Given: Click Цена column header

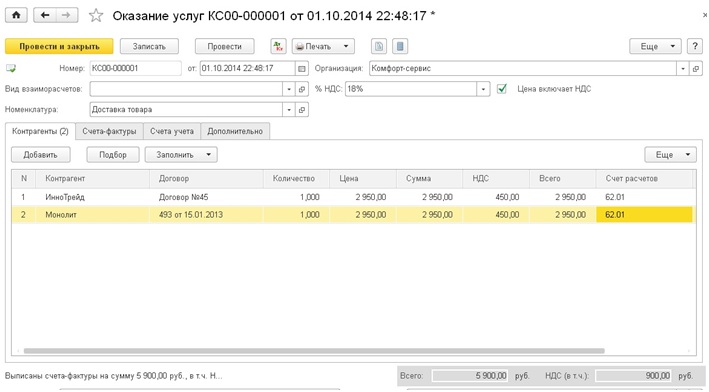Looking at the screenshot, I should click(x=363, y=179).
